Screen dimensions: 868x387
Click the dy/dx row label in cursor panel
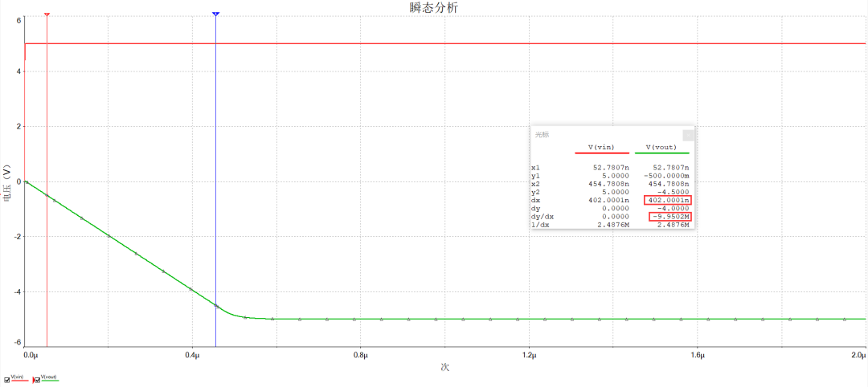(542, 218)
